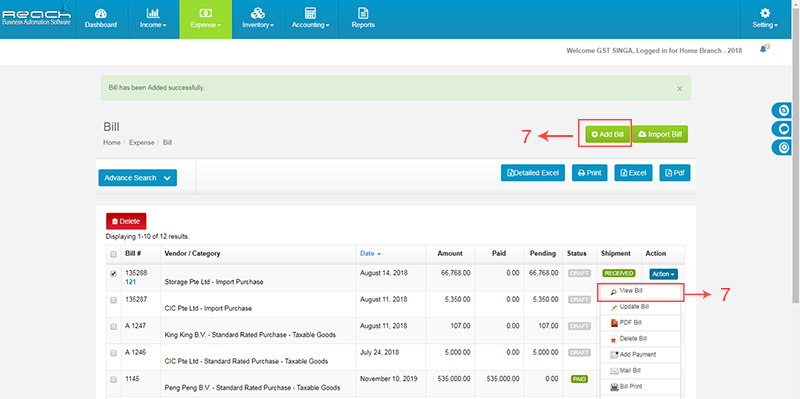
Task: Click the PAID status badge of bill 1145
Action: 579,380
